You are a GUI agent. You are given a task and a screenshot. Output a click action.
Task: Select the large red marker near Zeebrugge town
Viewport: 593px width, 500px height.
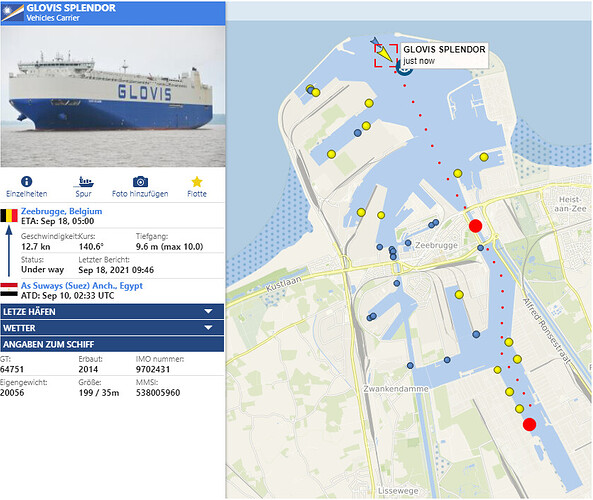(475, 226)
